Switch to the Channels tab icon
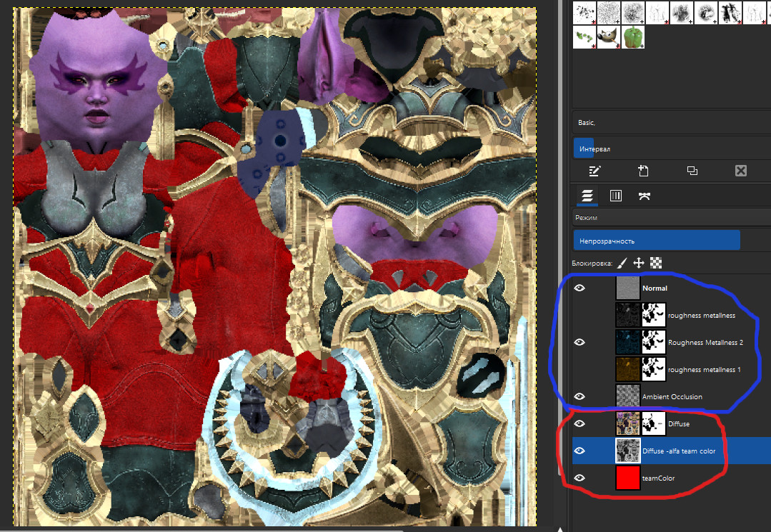The image size is (771, 532). click(616, 196)
